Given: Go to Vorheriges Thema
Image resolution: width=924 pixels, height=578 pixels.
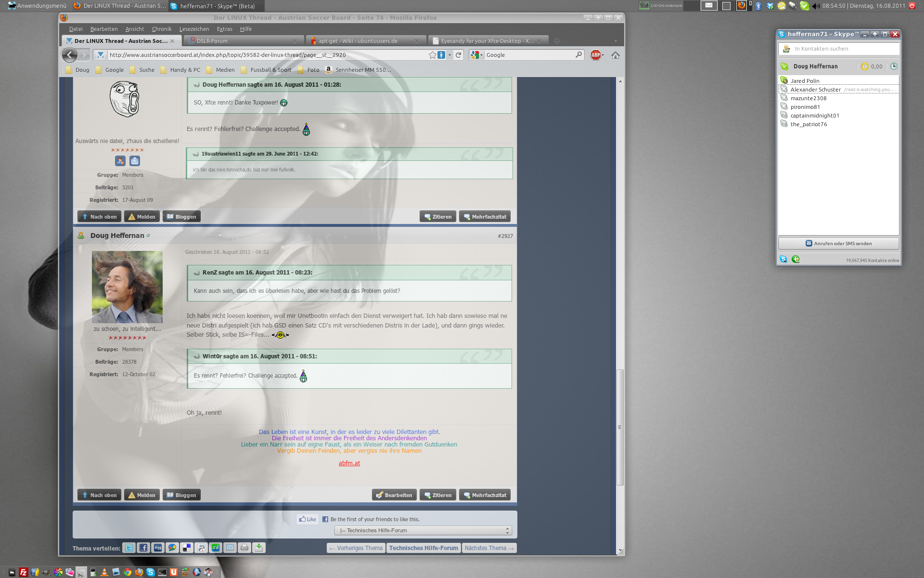Looking at the screenshot, I should 356,548.
